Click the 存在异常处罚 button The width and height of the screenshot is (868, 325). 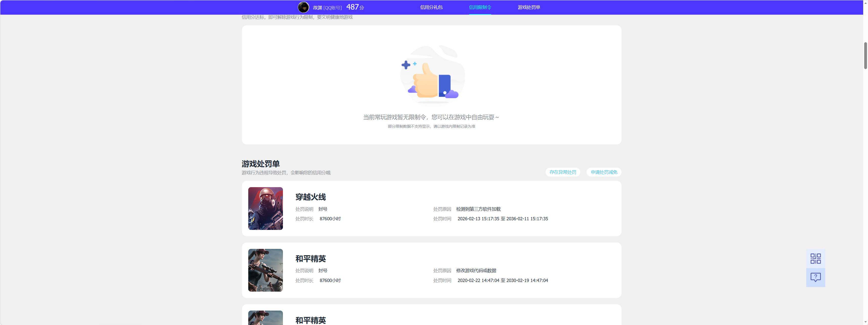[563, 172]
